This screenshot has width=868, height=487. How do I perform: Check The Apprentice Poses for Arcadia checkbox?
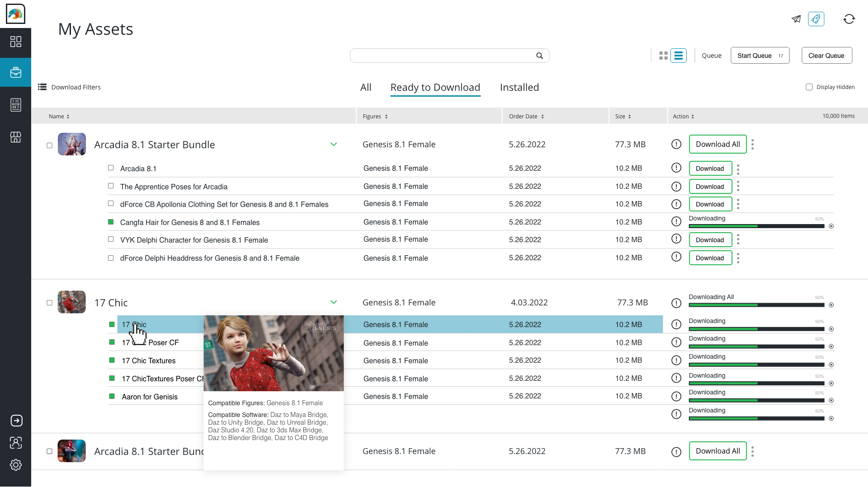[x=111, y=186]
